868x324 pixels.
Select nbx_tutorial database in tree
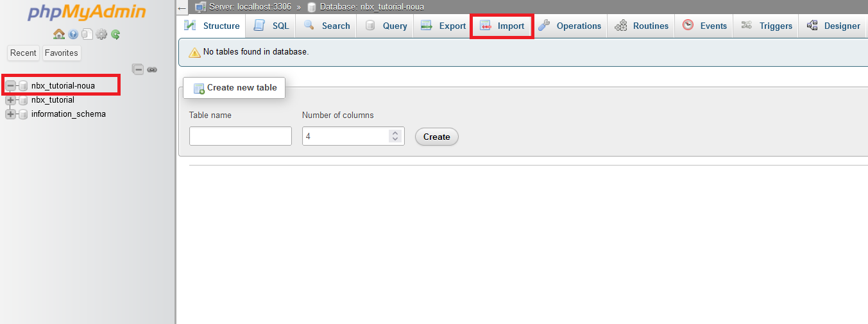click(x=53, y=100)
